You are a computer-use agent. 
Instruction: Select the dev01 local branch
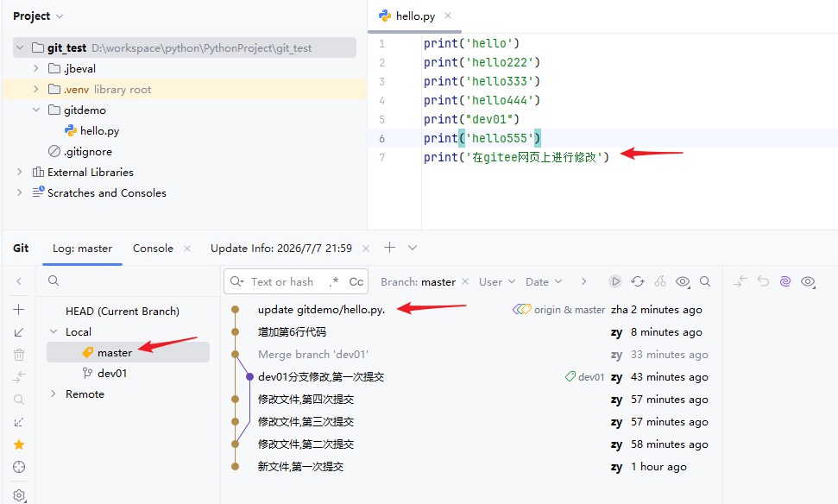(112, 373)
